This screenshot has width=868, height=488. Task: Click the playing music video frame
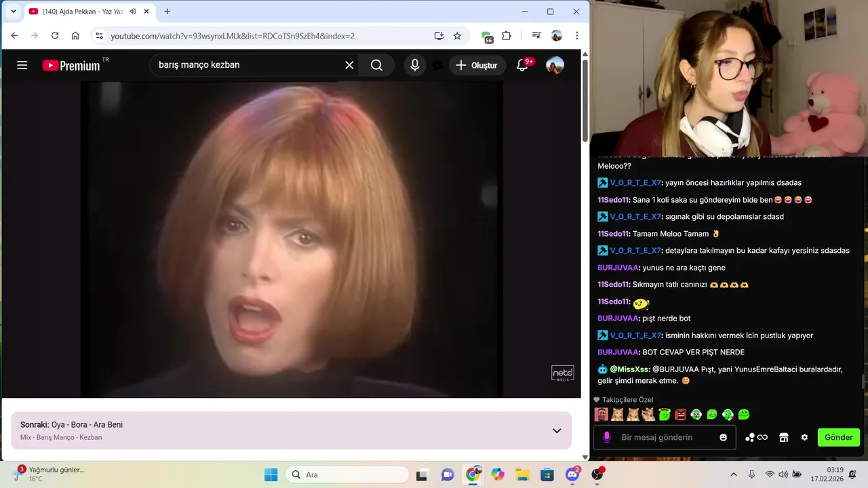292,239
